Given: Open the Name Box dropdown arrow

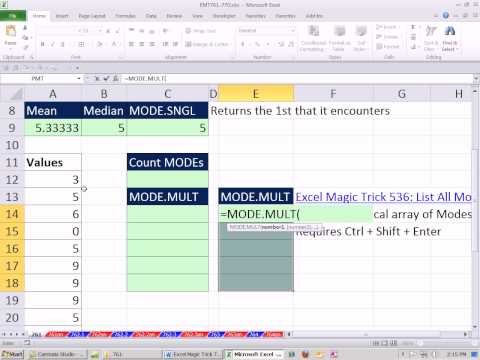Looking at the screenshot, I should tap(79, 79).
